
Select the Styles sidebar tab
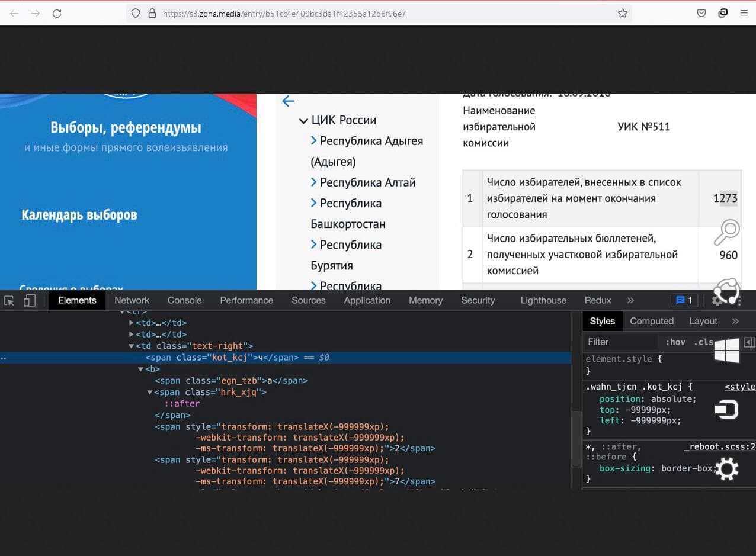(x=603, y=321)
